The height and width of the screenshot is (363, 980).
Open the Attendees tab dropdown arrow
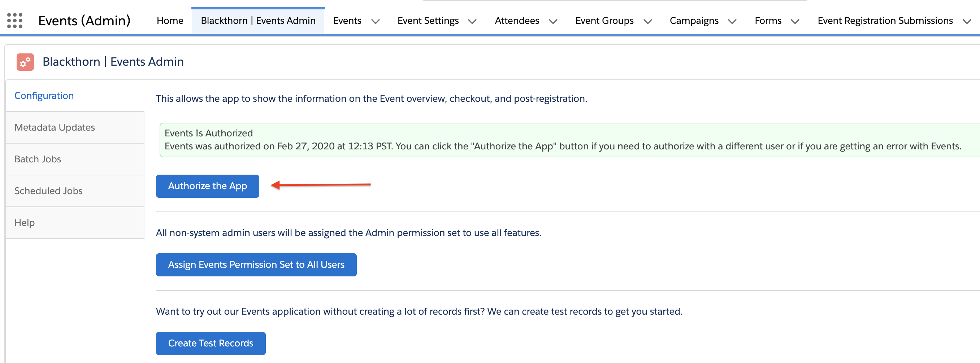553,21
